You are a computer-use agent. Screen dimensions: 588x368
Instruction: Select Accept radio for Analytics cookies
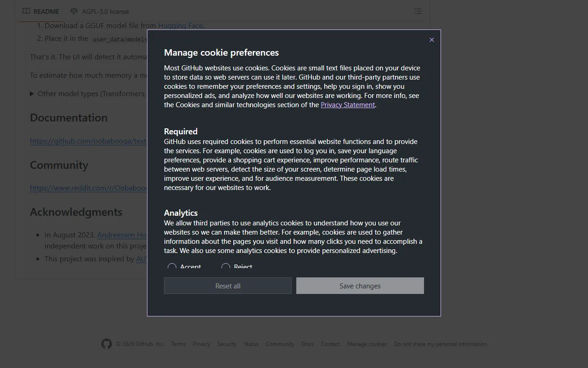point(172,267)
